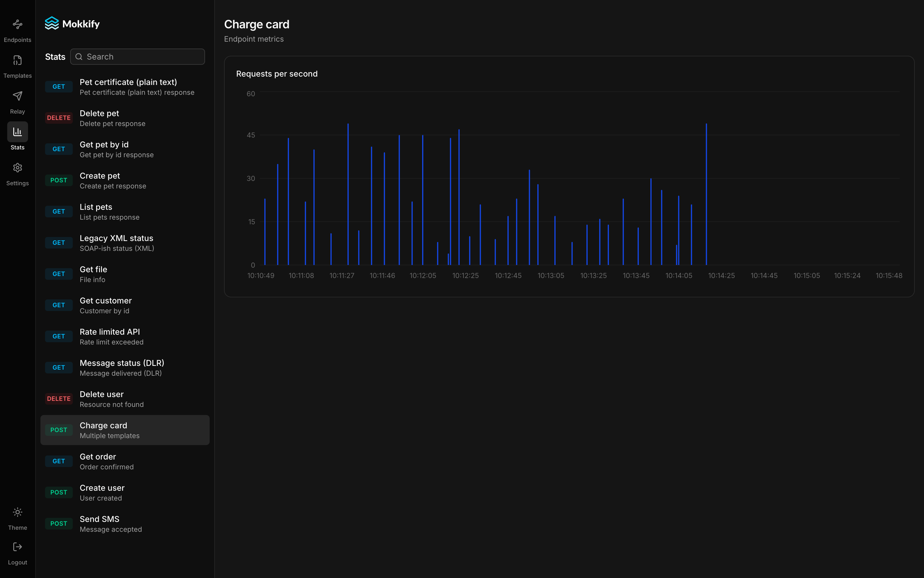Select the Rate limited API endpoint

[x=125, y=337]
